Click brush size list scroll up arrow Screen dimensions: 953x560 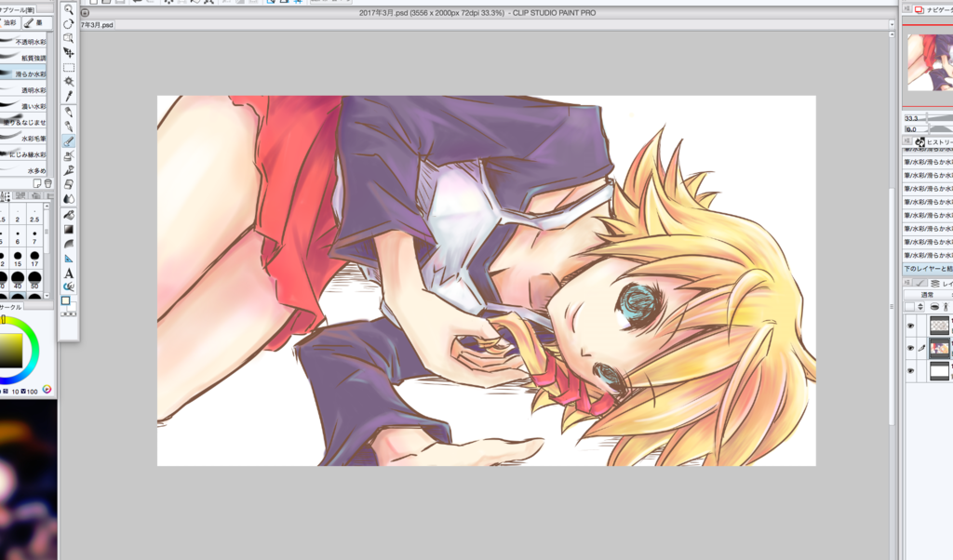pos(47,207)
